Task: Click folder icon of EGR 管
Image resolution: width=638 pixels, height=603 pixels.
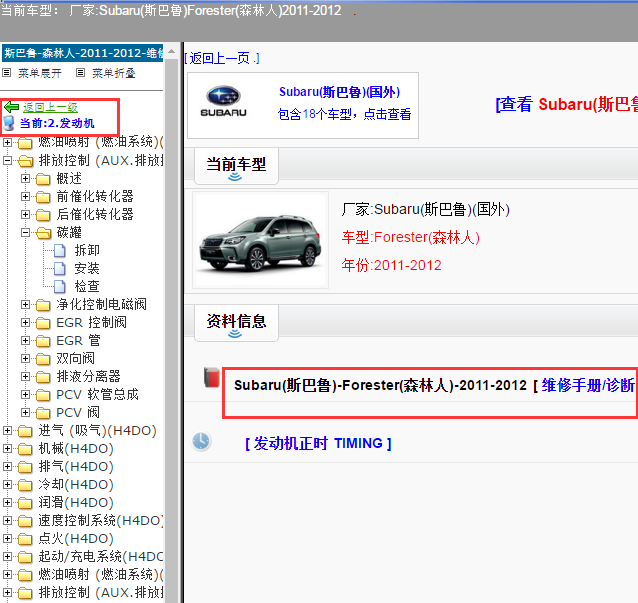Action: [43, 341]
